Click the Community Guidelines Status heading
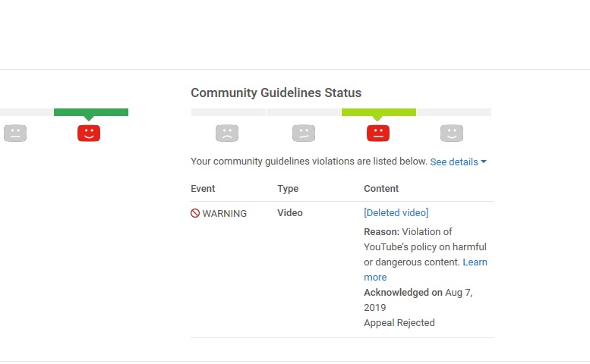590x364 pixels. (x=276, y=93)
